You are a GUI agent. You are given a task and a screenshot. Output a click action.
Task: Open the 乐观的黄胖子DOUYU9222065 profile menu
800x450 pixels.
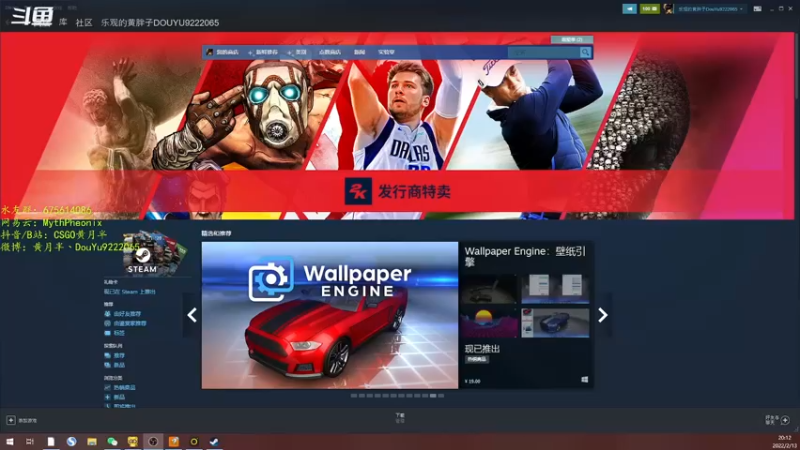[160, 22]
